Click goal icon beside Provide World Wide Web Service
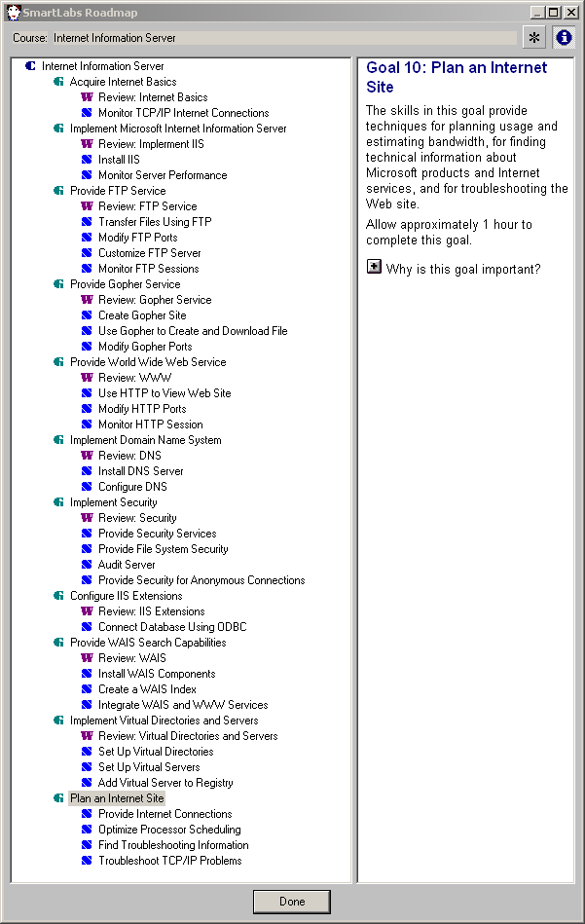 58,362
